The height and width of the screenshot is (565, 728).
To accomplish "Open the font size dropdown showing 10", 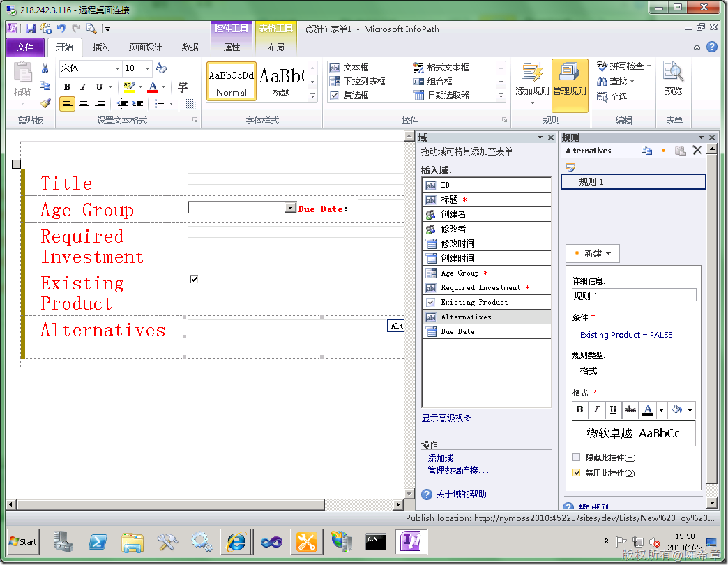I will [x=147, y=69].
